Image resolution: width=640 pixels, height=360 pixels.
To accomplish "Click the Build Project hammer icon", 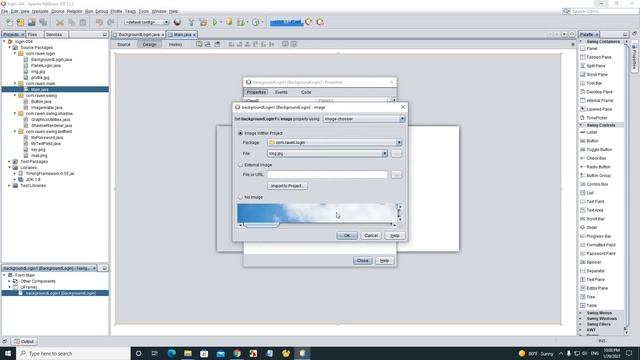I will pos(191,22).
